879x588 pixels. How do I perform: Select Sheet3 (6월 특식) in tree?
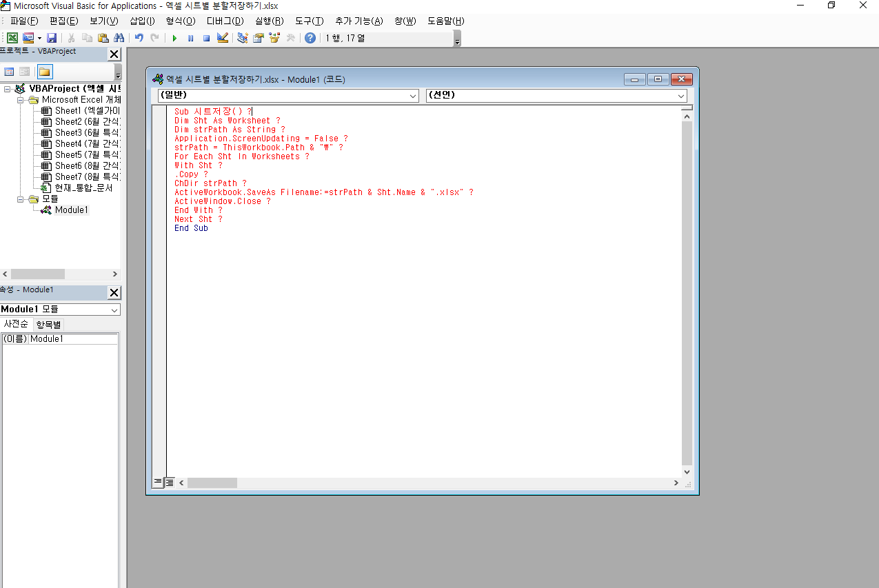coord(87,133)
